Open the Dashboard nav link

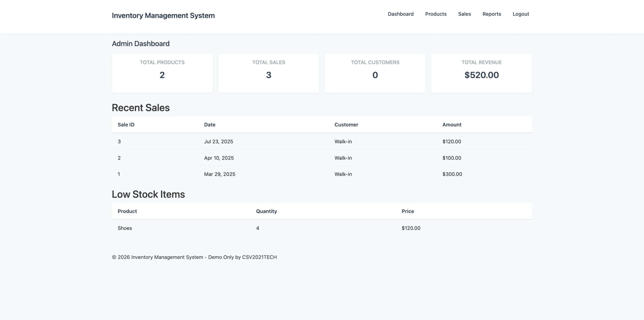[x=400, y=14]
